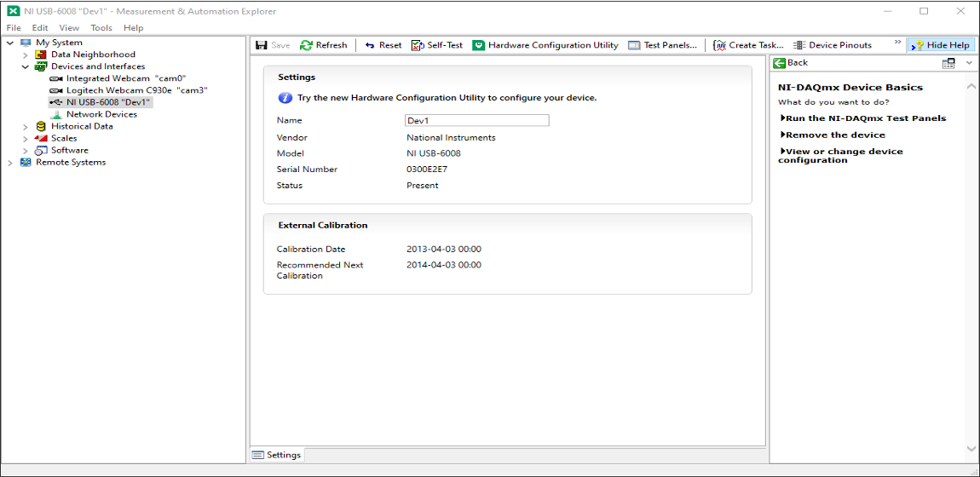This screenshot has width=980, height=477.
Task: Collapse the My System tree node
Action: point(10,43)
